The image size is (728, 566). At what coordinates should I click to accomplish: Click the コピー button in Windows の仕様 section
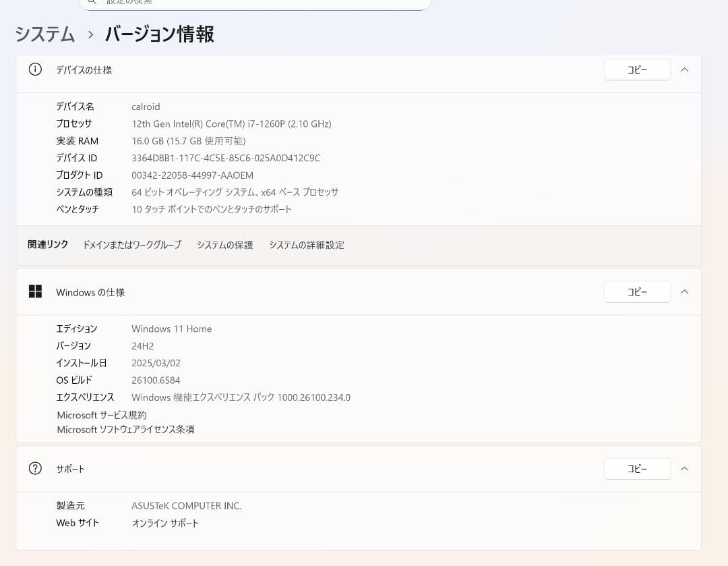click(x=636, y=291)
